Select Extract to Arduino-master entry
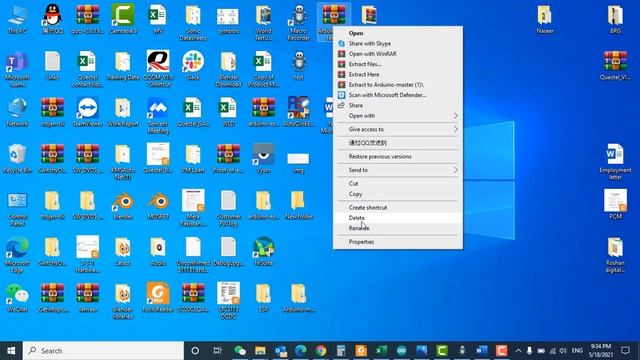 tap(398, 85)
